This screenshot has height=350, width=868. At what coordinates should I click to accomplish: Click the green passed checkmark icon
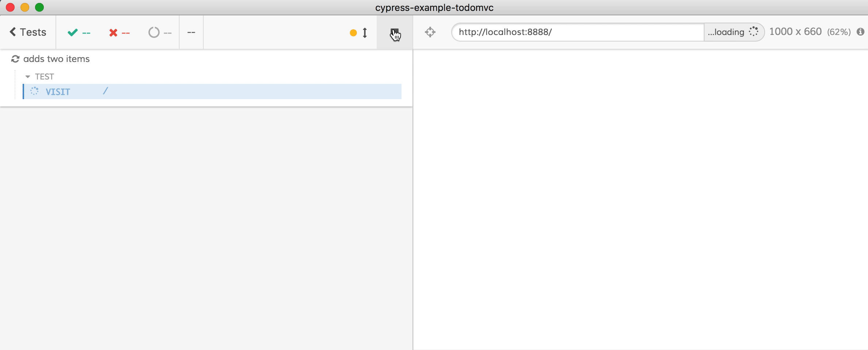pos(72,32)
